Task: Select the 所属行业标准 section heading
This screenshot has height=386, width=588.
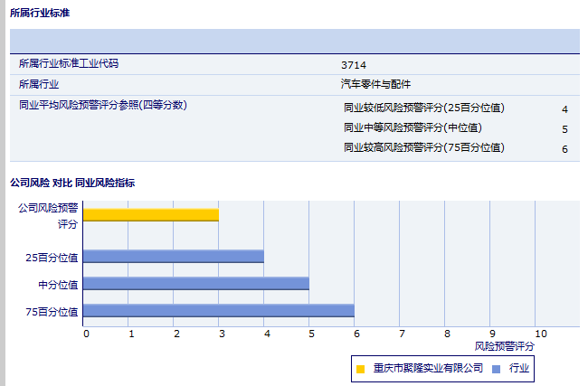Action: (x=40, y=14)
